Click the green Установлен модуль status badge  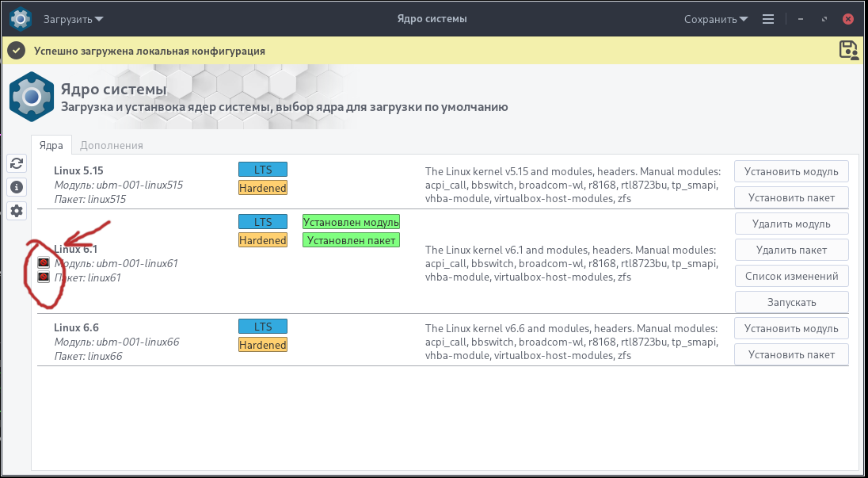pyautogui.click(x=351, y=222)
